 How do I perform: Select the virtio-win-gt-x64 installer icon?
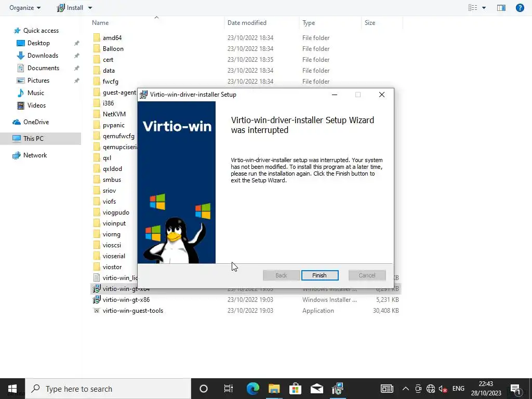pos(97,289)
